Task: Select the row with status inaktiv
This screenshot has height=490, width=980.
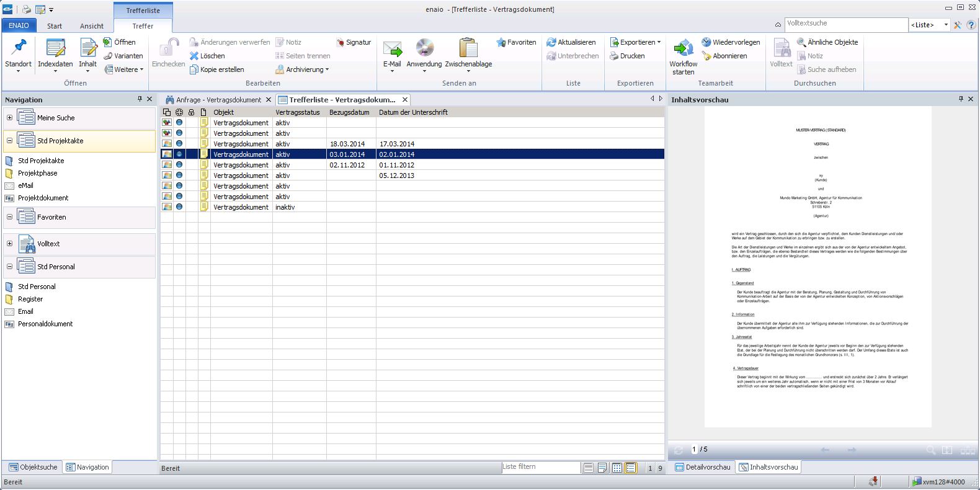Action: tap(412, 207)
